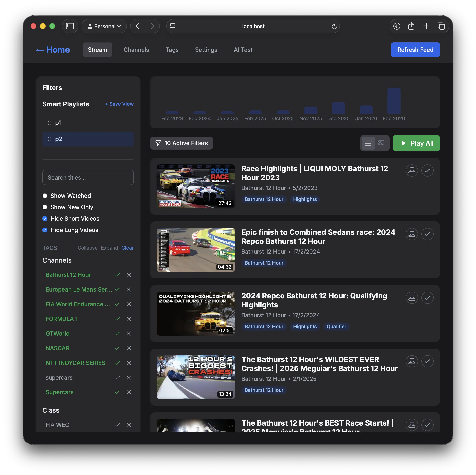Viewport: 476px width, 475px height.
Task: Select the p1 smart playlist
Action: click(88, 123)
